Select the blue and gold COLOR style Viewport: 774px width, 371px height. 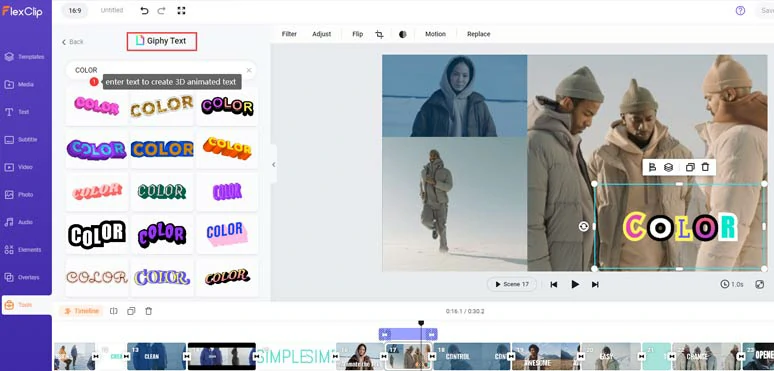(162, 148)
